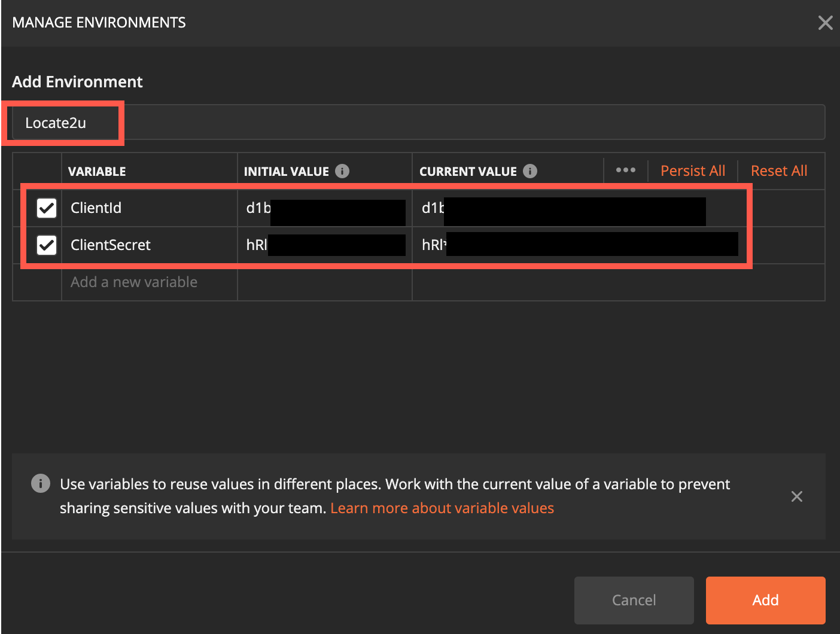The width and height of the screenshot is (840, 634).
Task: Dismiss the variable values info banner
Action: click(796, 496)
